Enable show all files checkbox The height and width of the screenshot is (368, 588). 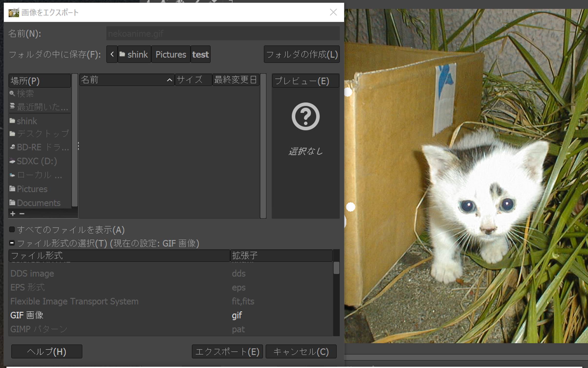coord(12,229)
